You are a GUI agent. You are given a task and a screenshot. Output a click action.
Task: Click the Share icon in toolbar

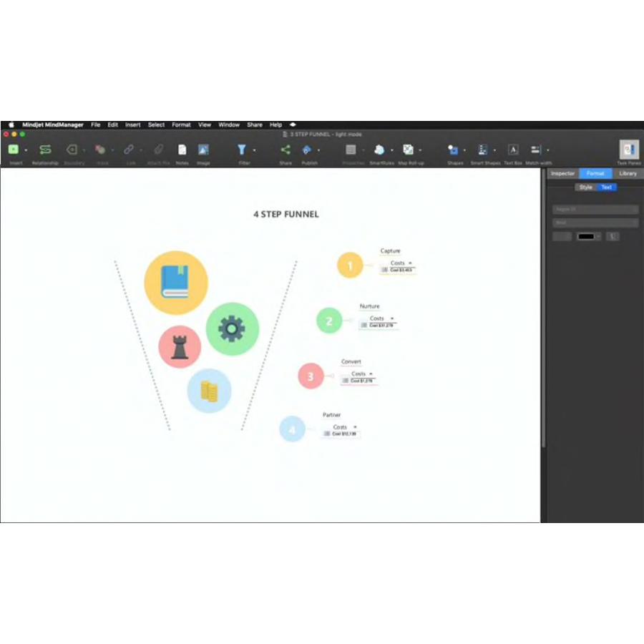[x=286, y=150]
